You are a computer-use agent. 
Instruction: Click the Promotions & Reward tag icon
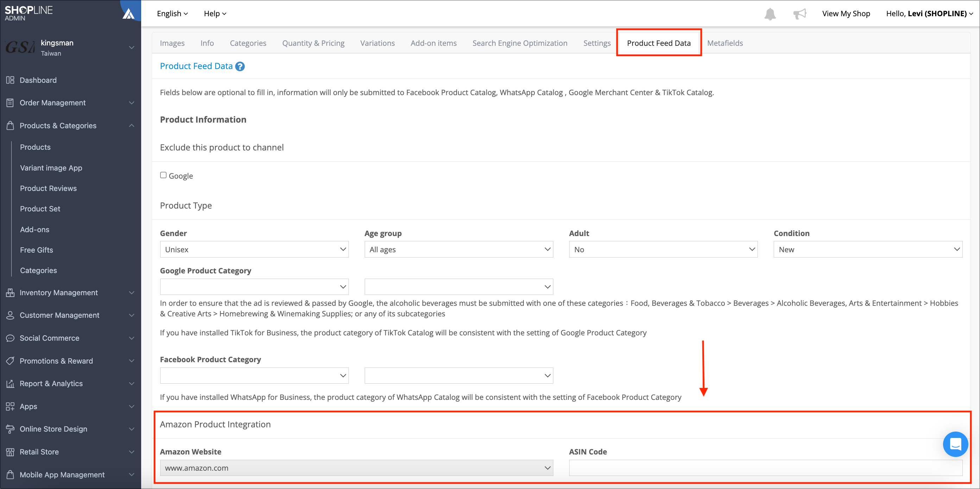pyautogui.click(x=10, y=361)
